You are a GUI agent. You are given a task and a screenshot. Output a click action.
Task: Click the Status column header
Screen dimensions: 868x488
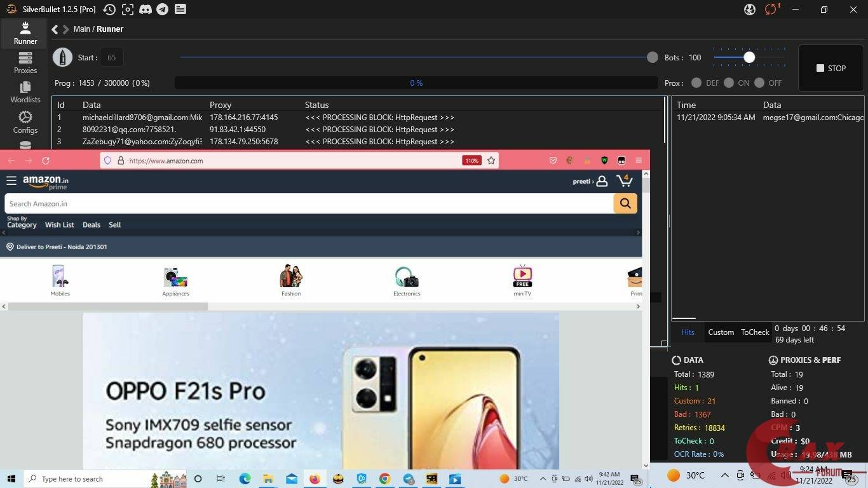[x=316, y=105]
